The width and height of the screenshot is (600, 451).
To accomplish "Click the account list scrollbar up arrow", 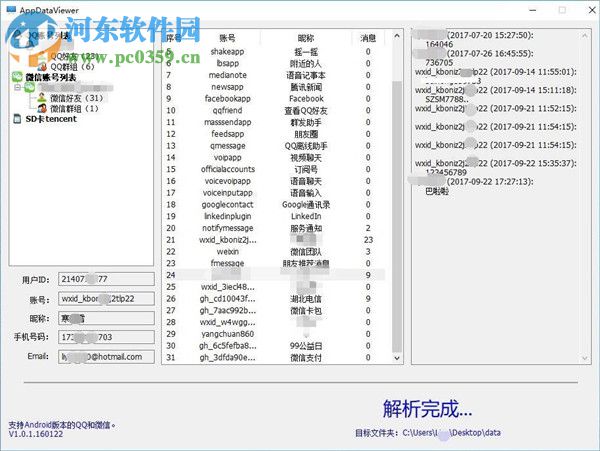I will [x=397, y=36].
